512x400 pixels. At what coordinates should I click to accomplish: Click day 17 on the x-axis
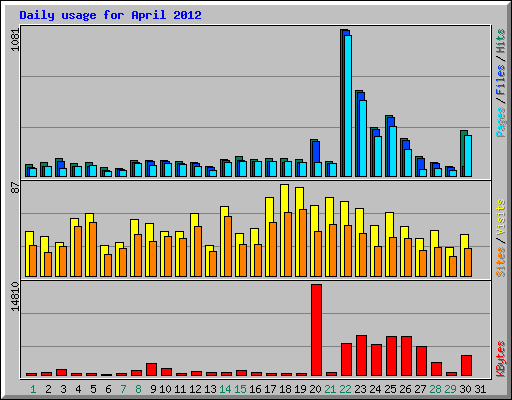click(x=270, y=389)
